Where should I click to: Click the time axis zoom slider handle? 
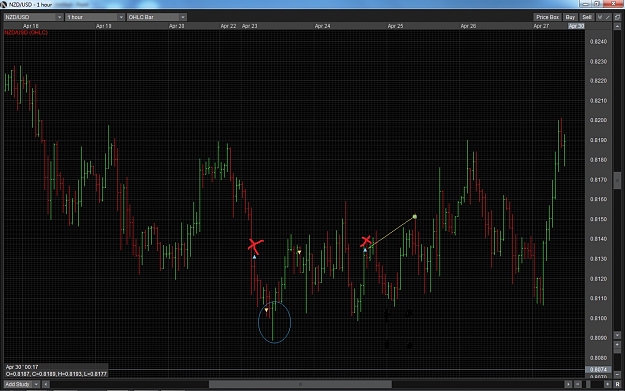[588, 384]
